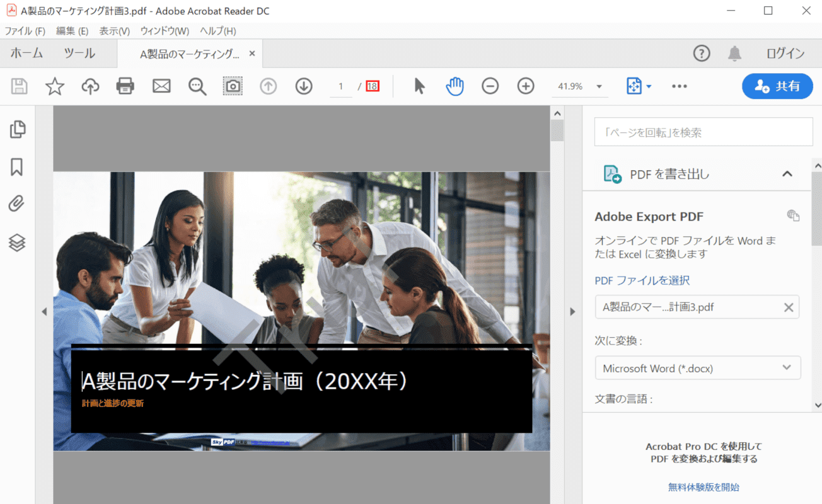This screenshot has width=822, height=504.
Task: Open the Microsoft Word (*.docx) format dropdown
Action: tap(698, 368)
